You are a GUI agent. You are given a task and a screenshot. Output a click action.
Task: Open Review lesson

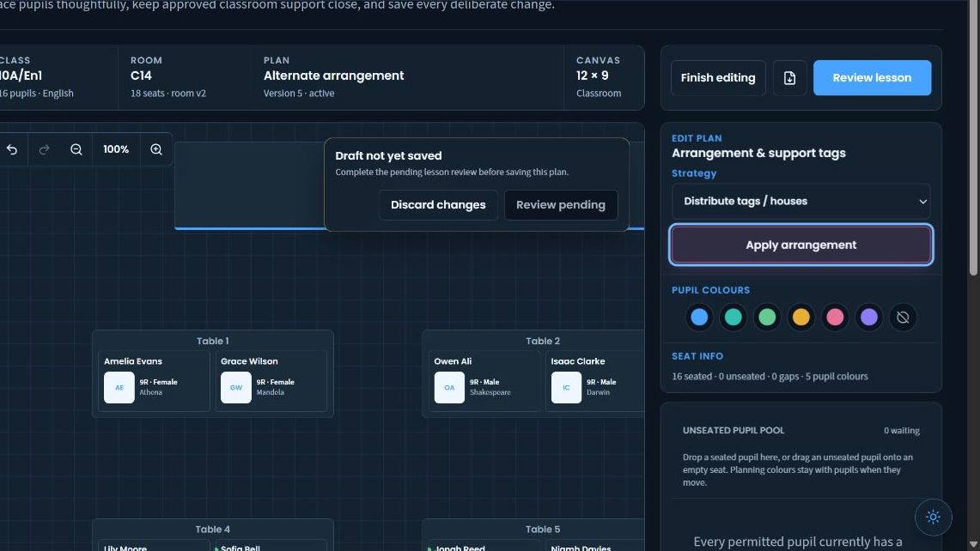872,77
